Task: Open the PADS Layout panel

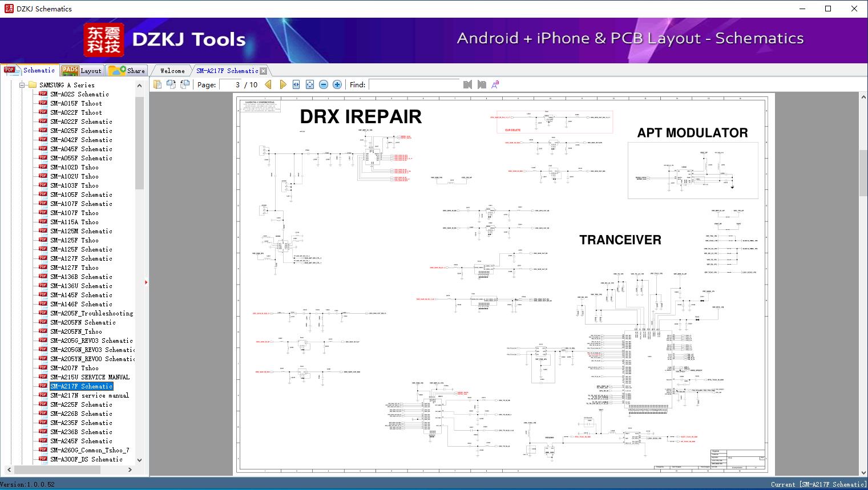Action: click(82, 70)
